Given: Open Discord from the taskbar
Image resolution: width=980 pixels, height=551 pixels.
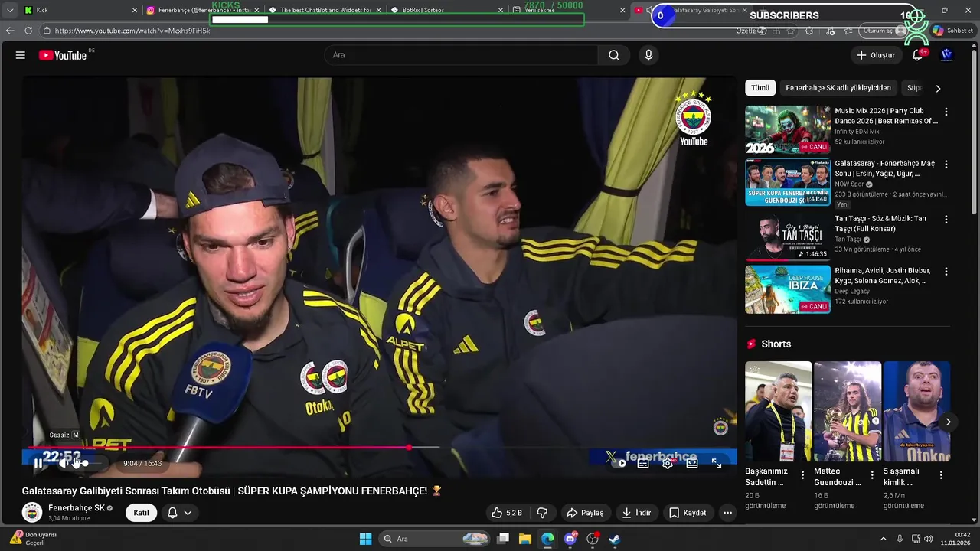Looking at the screenshot, I should pyautogui.click(x=570, y=539).
